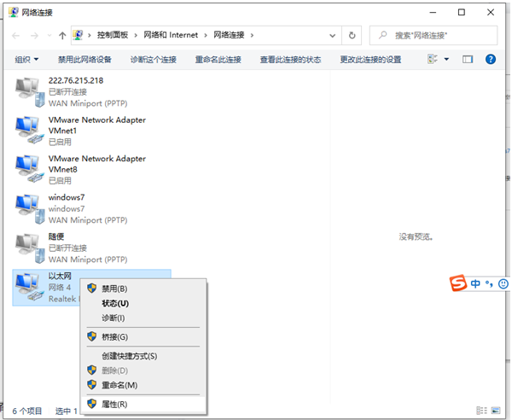The width and height of the screenshot is (512, 420).
Task: Click 诊断这个连接 toolbar button
Action: point(154,60)
